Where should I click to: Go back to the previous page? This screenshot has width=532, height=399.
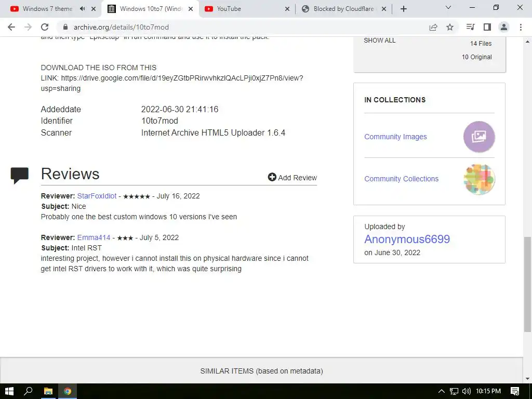11,27
